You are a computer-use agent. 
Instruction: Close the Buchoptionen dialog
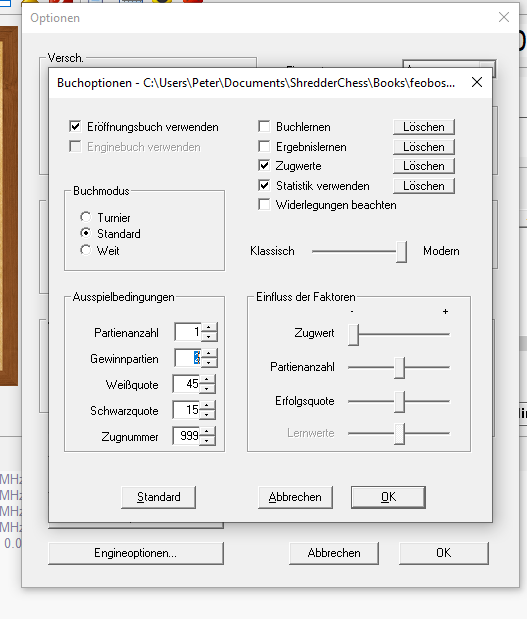[x=477, y=82]
